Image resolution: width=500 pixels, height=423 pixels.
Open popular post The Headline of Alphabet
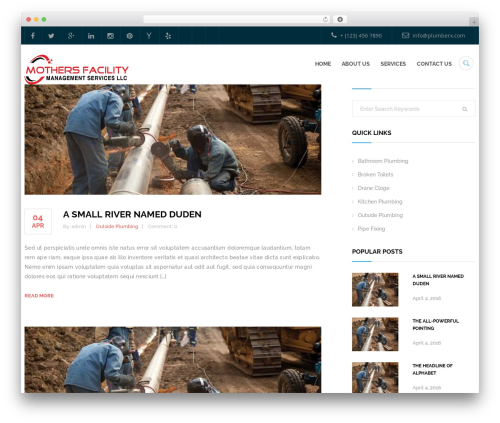coord(432,369)
